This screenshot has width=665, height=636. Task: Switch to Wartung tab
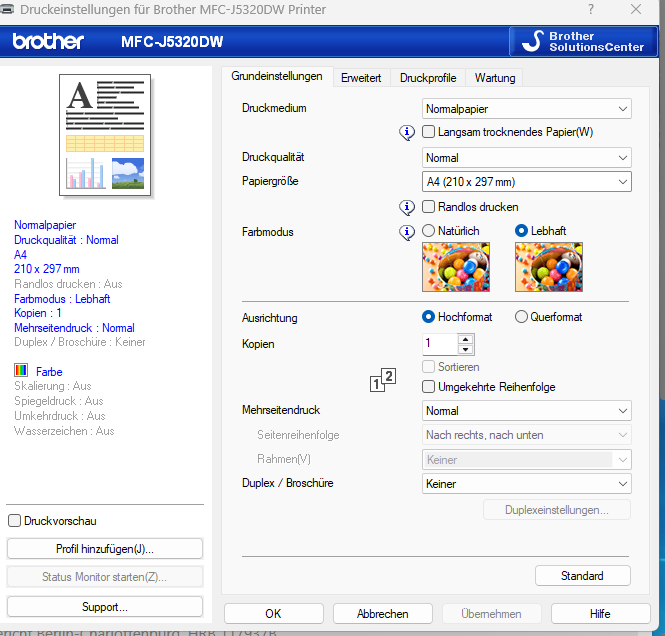(495, 78)
